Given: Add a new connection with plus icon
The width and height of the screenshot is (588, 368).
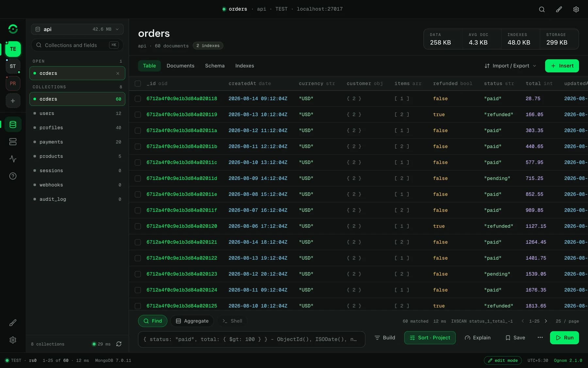Looking at the screenshot, I should (13, 101).
